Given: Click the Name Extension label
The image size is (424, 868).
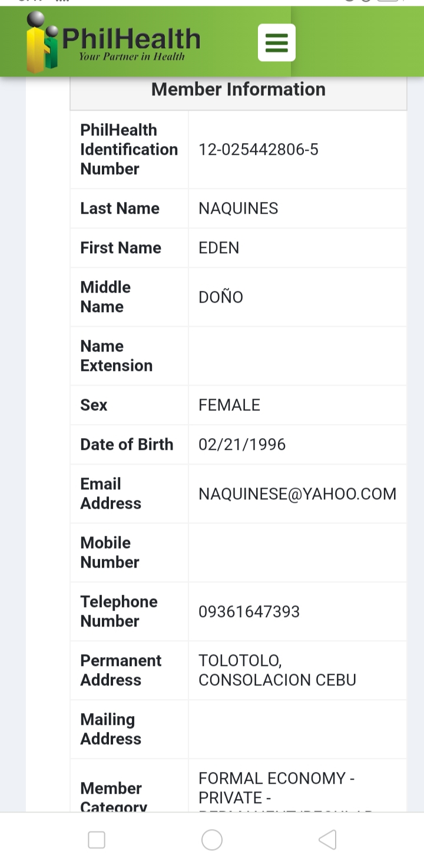Looking at the screenshot, I should (117, 356).
